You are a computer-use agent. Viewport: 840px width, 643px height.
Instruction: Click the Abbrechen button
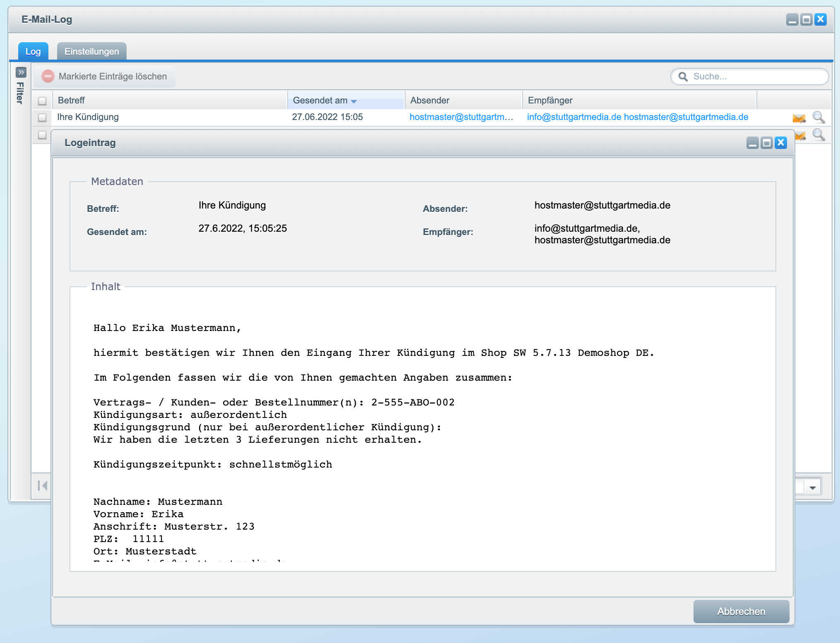point(741,611)
